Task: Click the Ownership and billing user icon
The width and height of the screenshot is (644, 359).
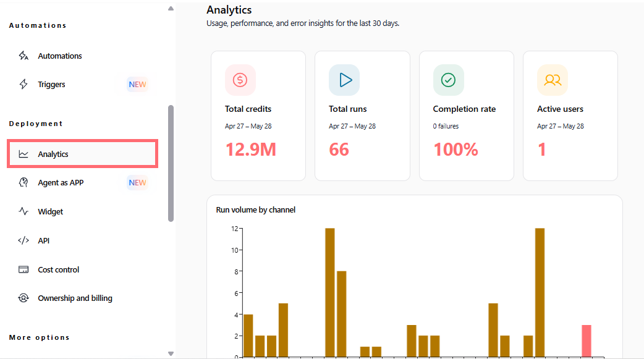Action: [x=23, y=298]
